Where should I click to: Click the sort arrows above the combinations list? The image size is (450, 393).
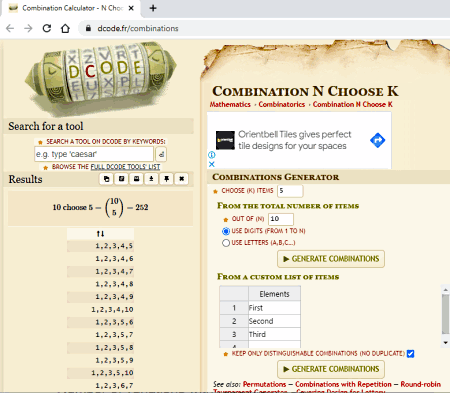[x=100, y=234]
